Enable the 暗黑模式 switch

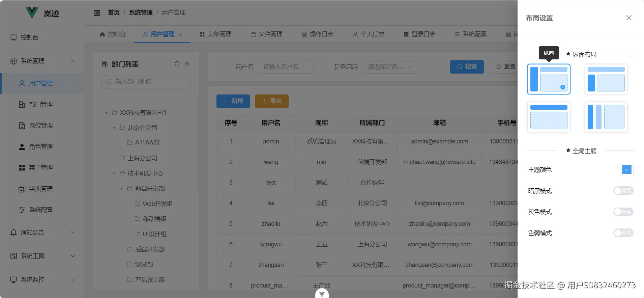623,191
